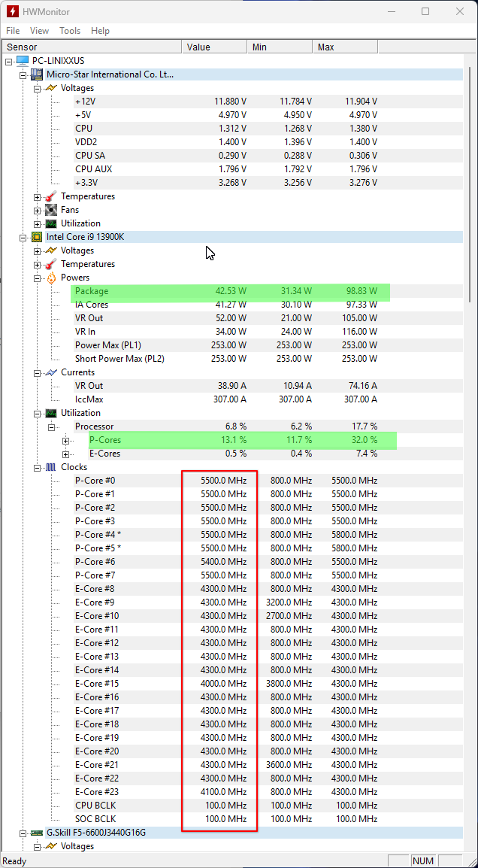Collapse the G.Skill F5-6600J3440G16G node
Screen dimensions: 478x868
click(x=23, y=833)
